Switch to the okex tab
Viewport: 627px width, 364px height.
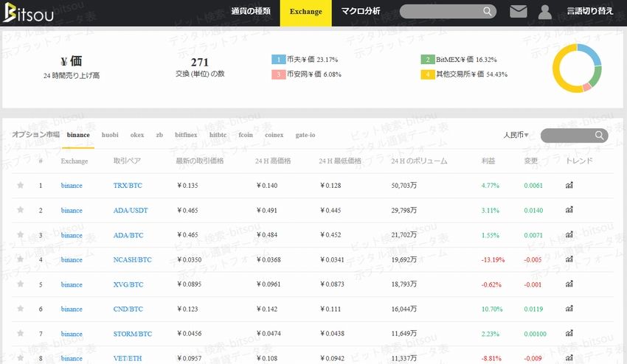pos(137,135)
